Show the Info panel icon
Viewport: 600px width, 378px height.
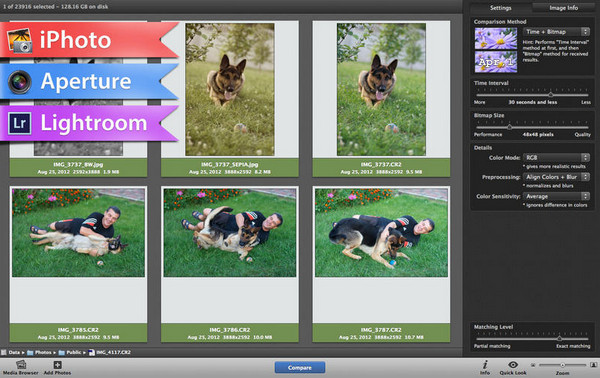(x=485, y=364)
